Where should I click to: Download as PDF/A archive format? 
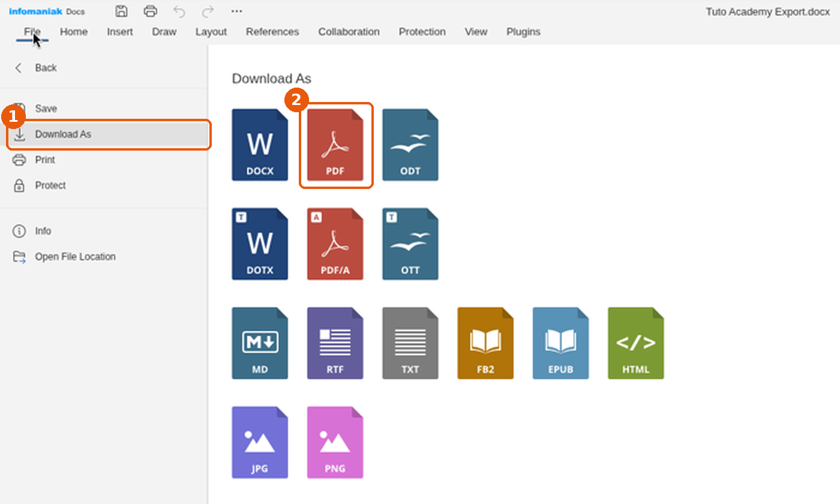click(335, 244)
